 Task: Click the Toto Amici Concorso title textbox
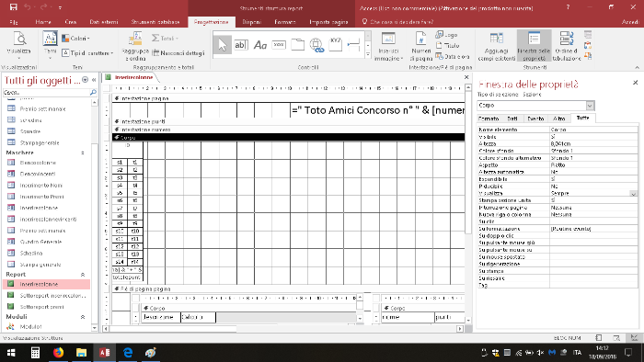coord(378,110)
